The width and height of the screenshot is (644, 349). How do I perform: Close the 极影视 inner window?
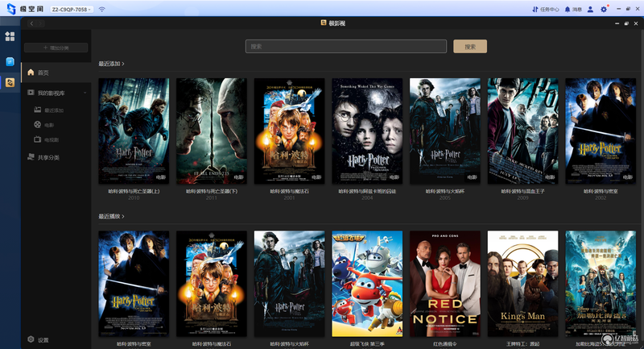pos(636,23)
